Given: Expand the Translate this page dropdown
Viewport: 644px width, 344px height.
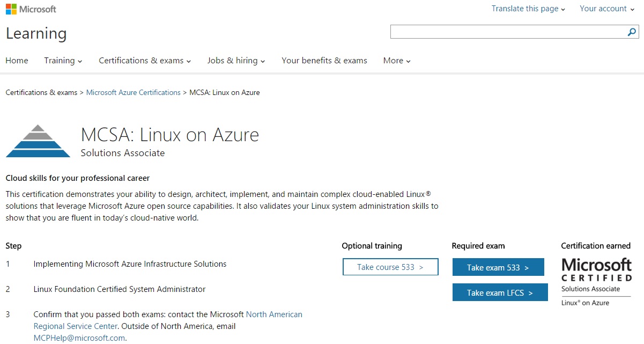Looking at the screenshot, I should click(528, 9).
